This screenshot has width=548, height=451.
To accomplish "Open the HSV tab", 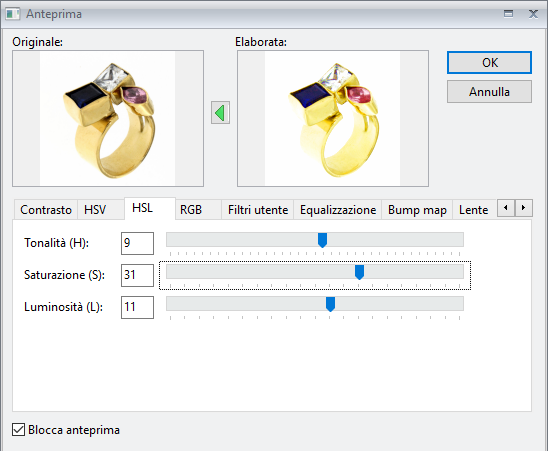I will (x=95, y=210).
